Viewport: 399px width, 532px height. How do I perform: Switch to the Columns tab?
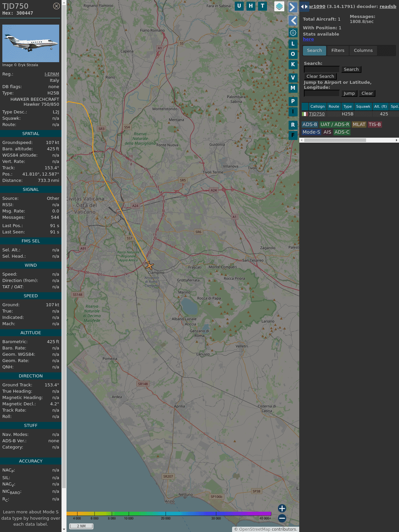[363, 51]
